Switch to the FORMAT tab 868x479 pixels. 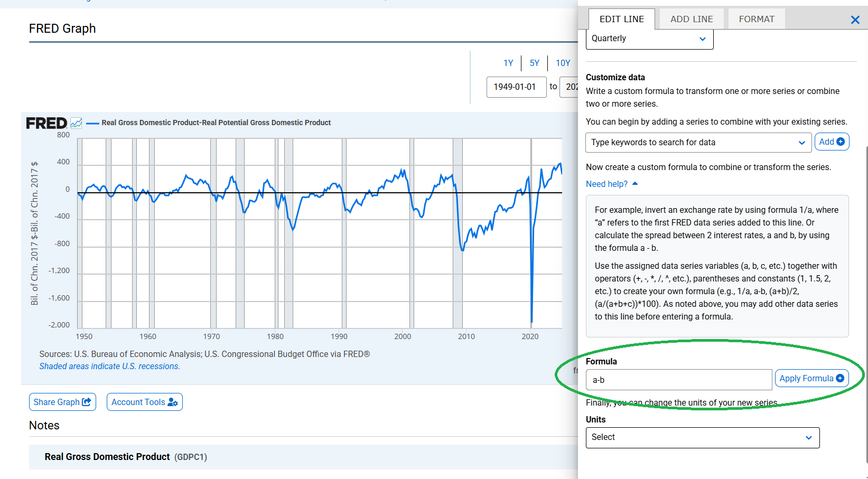tap(756, 18)
